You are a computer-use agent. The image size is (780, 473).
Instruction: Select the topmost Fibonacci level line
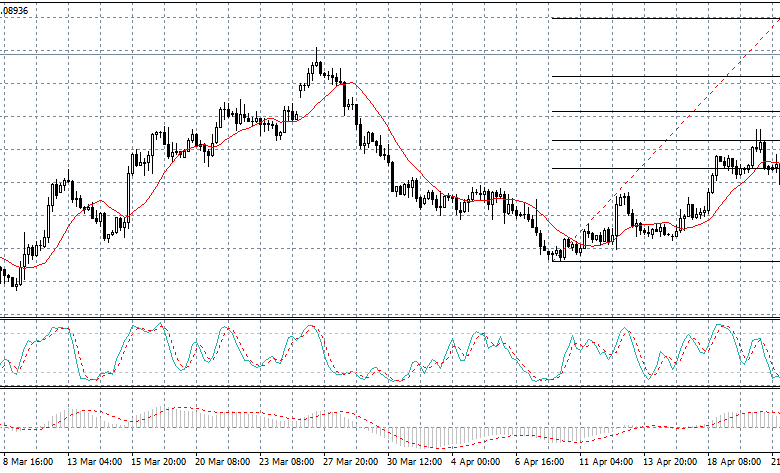[660, 18]
